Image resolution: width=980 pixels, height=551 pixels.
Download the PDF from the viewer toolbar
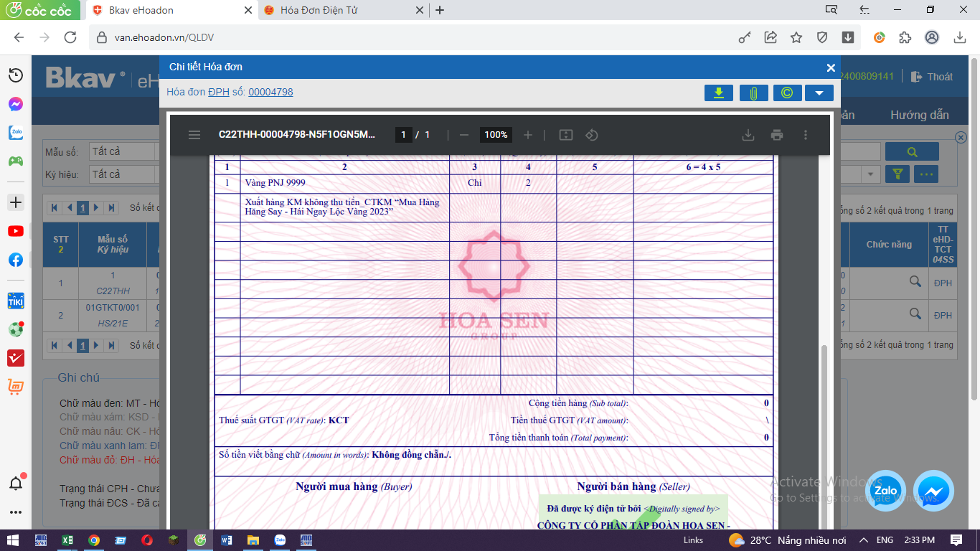[x=748, y=135]
